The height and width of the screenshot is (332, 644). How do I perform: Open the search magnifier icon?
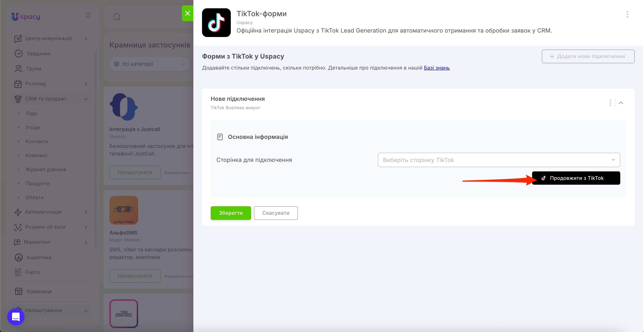pos(117,17)
